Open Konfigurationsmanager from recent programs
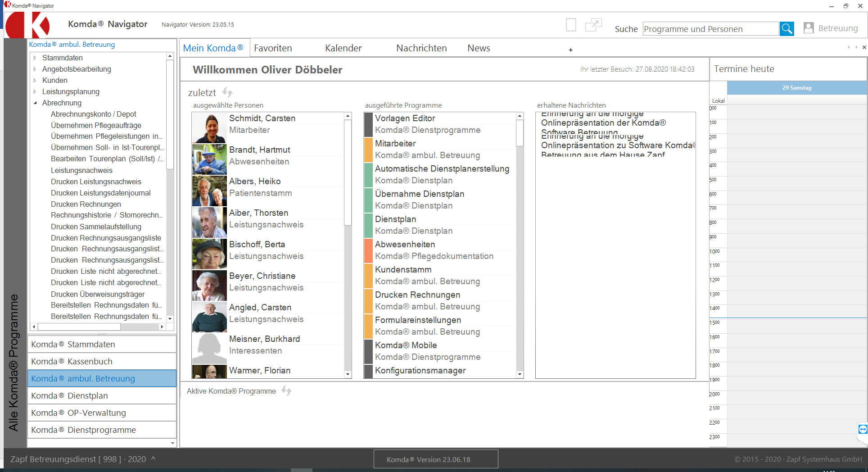 point(440,371)
